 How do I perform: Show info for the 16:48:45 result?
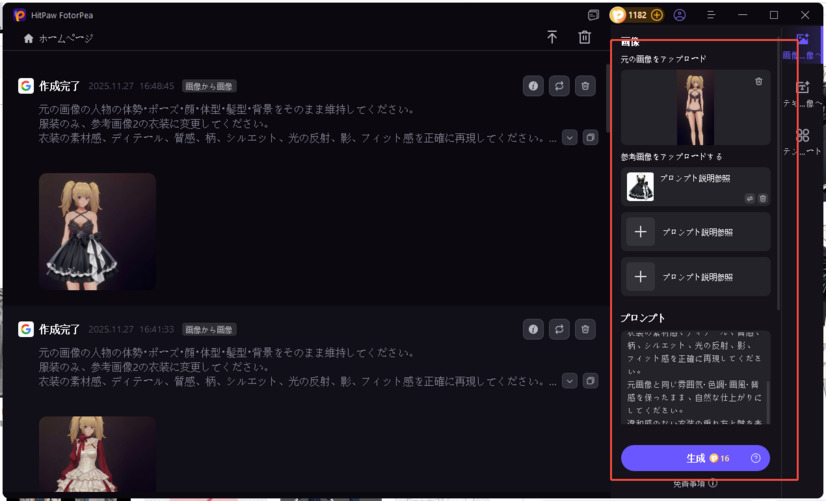click(x=533, y=86)
